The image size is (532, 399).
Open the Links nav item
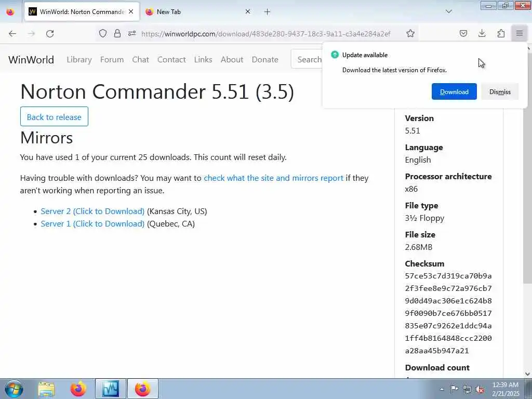[x=203, y=60]
